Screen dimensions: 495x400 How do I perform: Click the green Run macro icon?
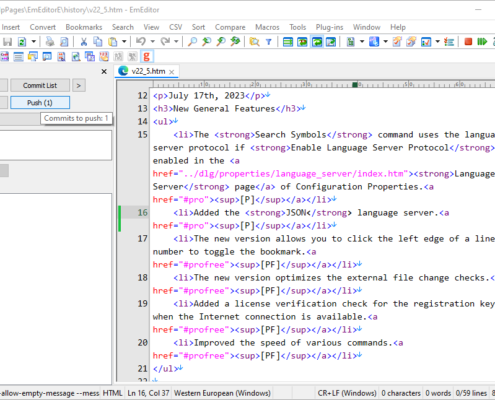point(482,42)
